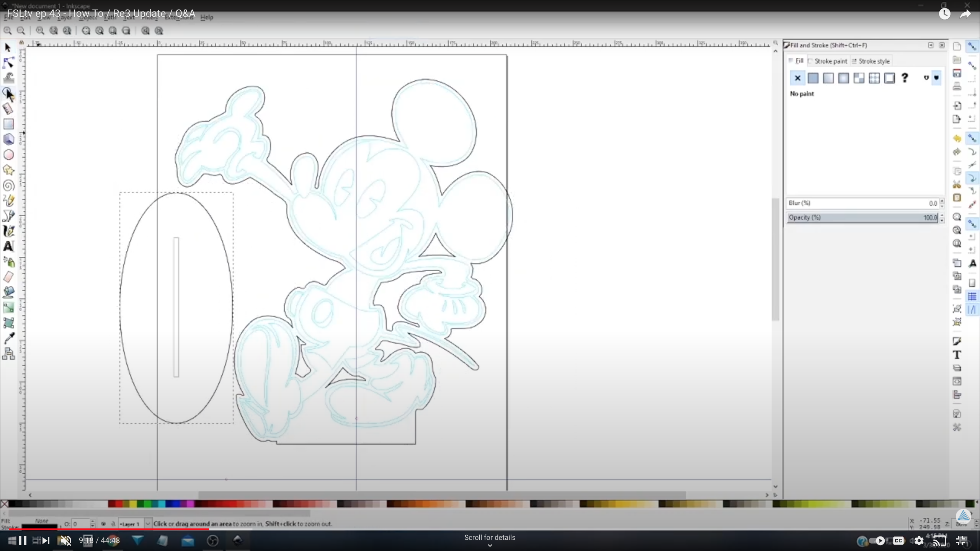Select the Spiral tool
Screen dimensions: 980x551
click(x=8, y=185)
